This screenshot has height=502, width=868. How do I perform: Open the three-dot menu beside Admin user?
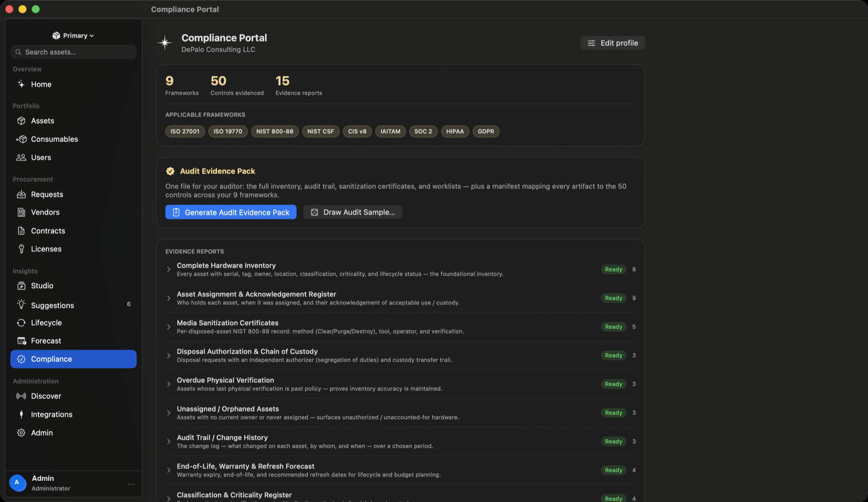(x=131, y=484)
